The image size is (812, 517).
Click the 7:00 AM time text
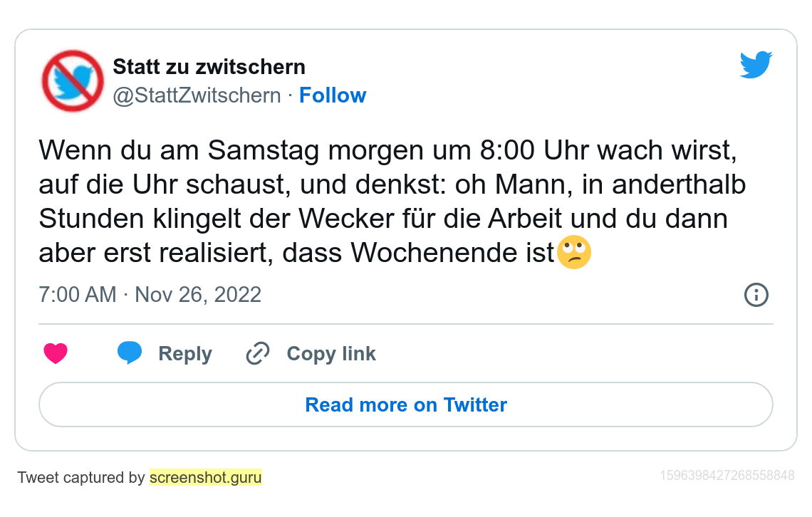pos(77,294)
